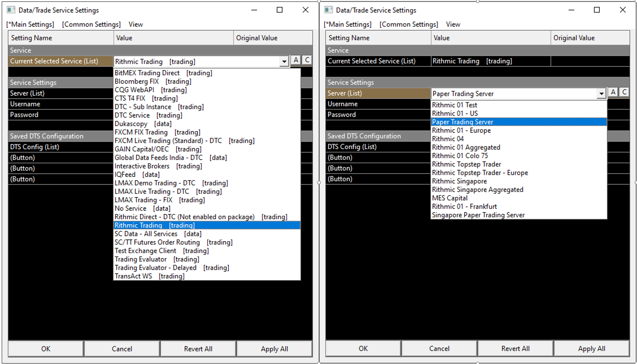Click the Original Value column header on the left
637x364 pixels.
[257, 38]
